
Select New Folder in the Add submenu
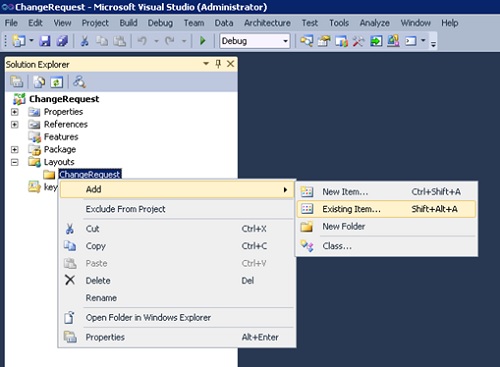point(386,226)
